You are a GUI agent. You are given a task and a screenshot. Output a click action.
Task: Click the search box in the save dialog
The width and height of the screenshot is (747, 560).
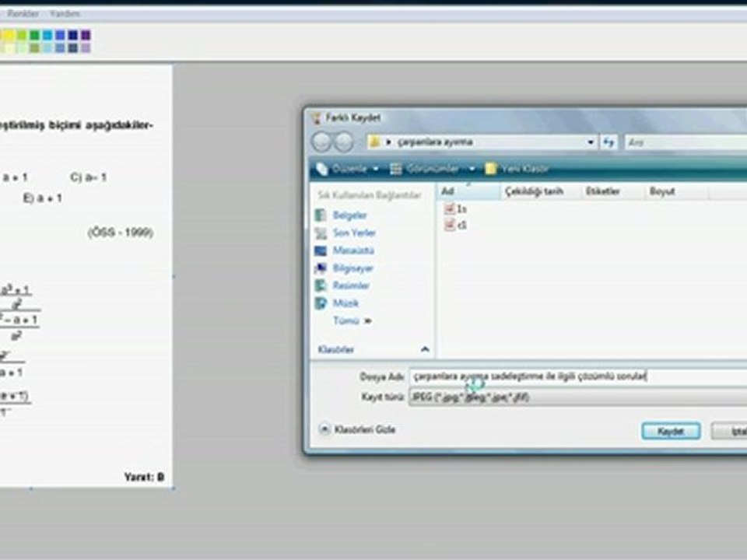tap(686, 142)
